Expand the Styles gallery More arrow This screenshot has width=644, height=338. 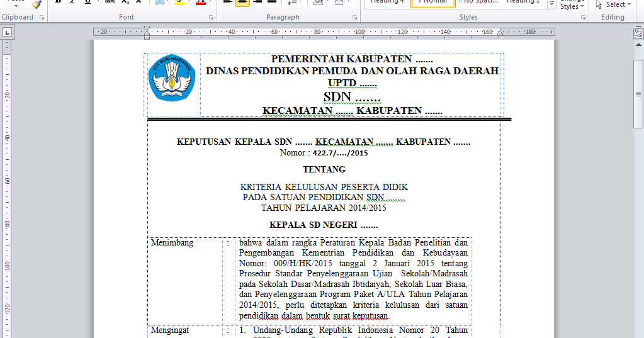(x=552, y=4)
